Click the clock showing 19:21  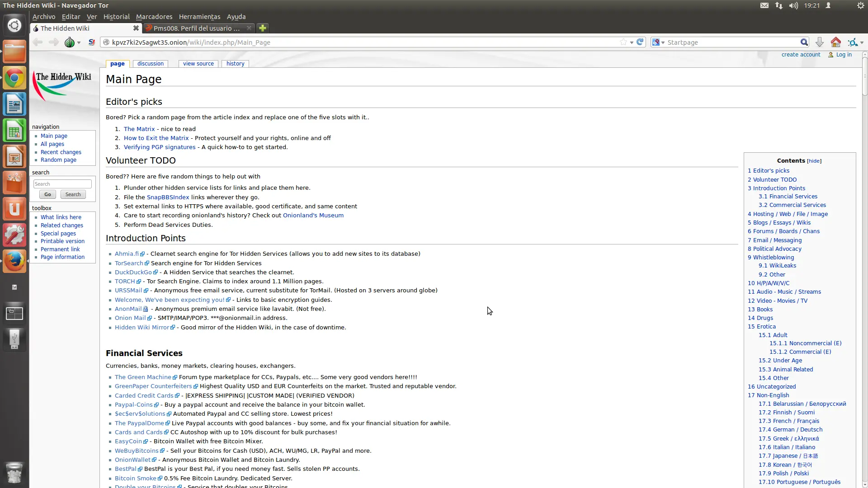click(812, 5)
